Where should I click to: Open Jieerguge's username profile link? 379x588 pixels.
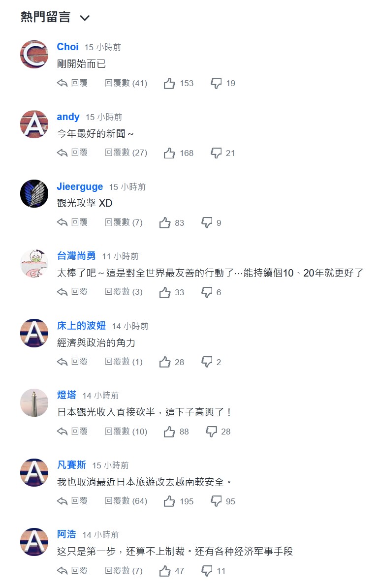(80, 186)
